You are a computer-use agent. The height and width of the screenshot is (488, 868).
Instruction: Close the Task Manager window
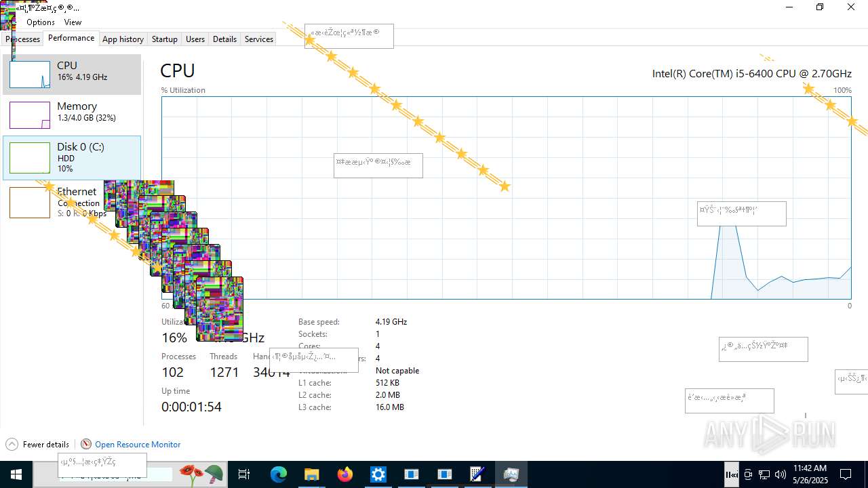851,7
